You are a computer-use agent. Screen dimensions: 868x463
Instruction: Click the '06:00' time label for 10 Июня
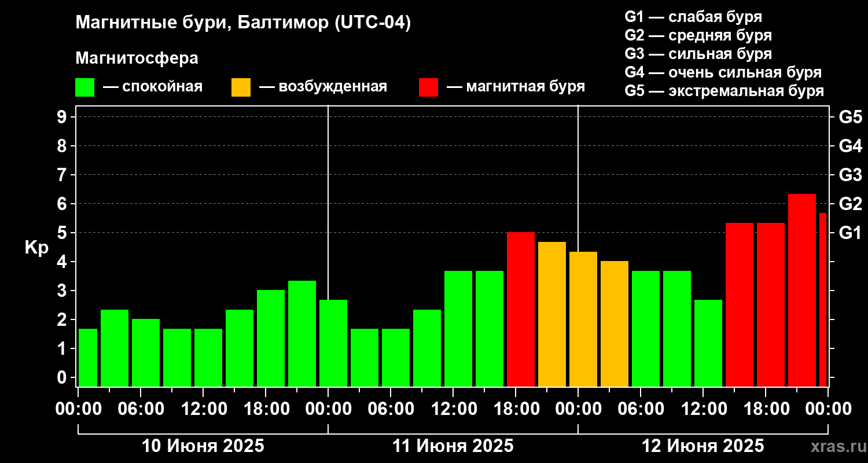pyautogui.click(x=141, y=409)
